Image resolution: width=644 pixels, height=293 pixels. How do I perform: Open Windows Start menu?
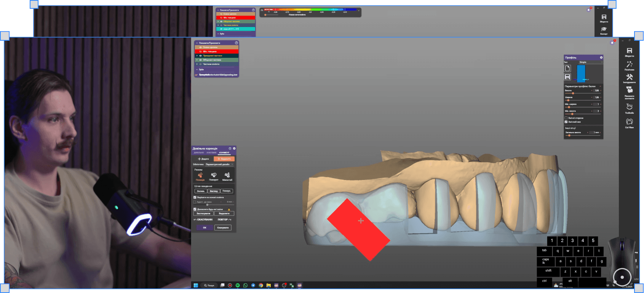(x=196, y=285)
